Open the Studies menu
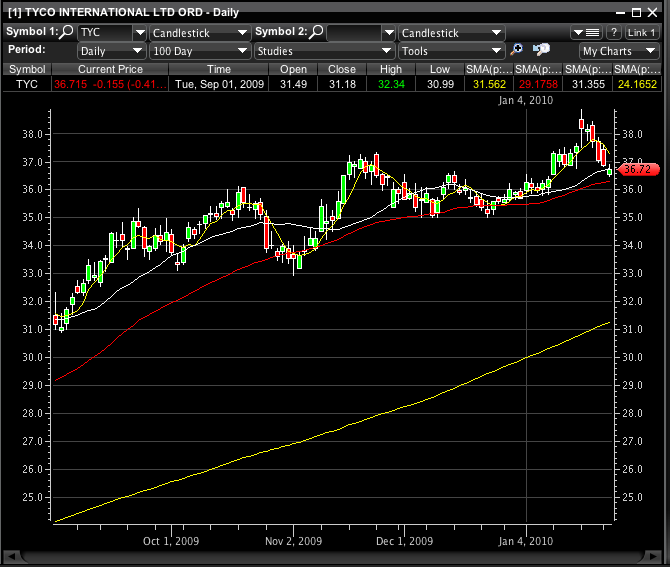 click(x=324, y=50)
